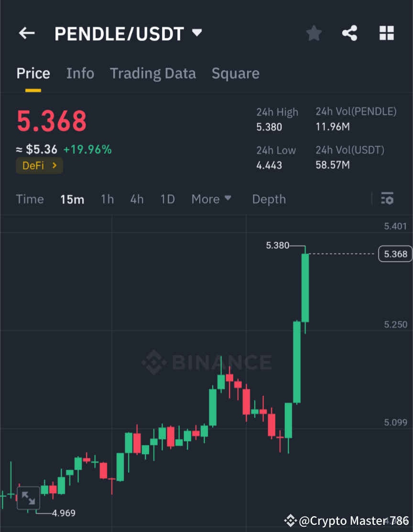Open the Depth view

pyautogui.click(x=269, y=199)
